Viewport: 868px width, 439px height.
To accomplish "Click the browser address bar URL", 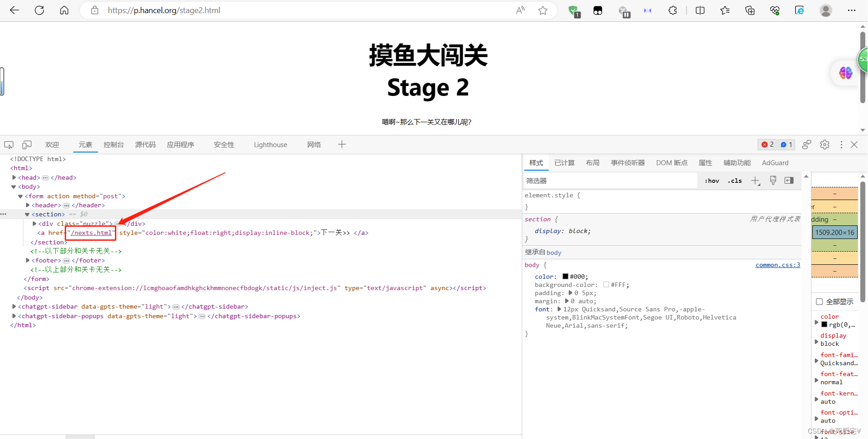I will click(x=164, y=10).
